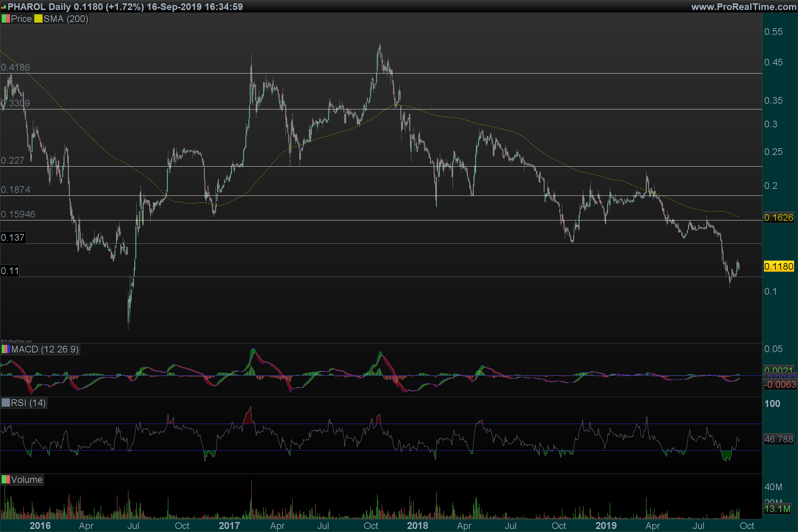Open the www.ProRealTime.com link
798x532 pixels.
pos(744,7)
